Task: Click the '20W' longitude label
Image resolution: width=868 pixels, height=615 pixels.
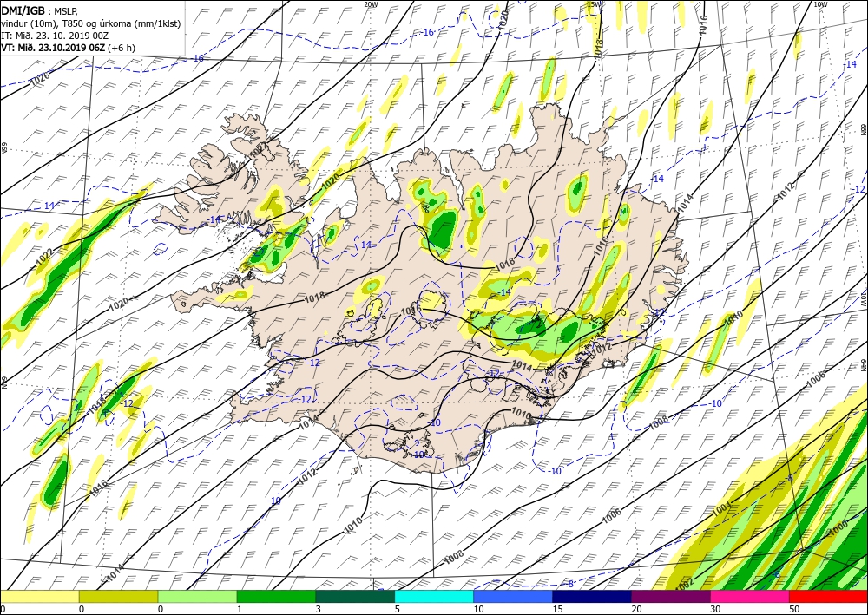Action: 371,4
